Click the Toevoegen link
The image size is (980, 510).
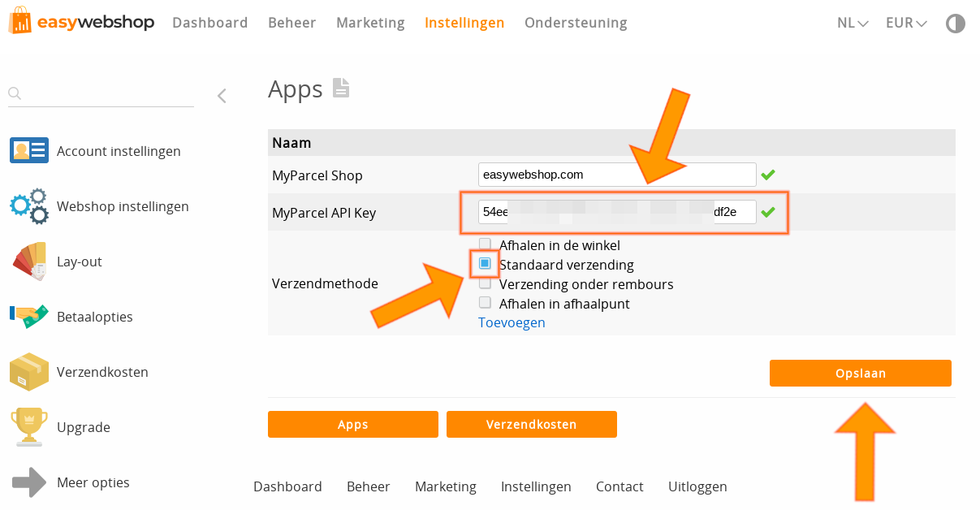point(512,322)
